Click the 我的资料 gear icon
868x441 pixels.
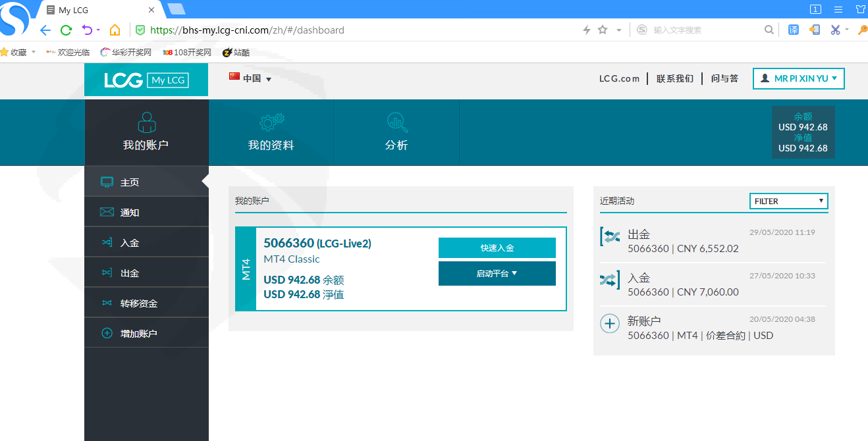tap(271, 122)
